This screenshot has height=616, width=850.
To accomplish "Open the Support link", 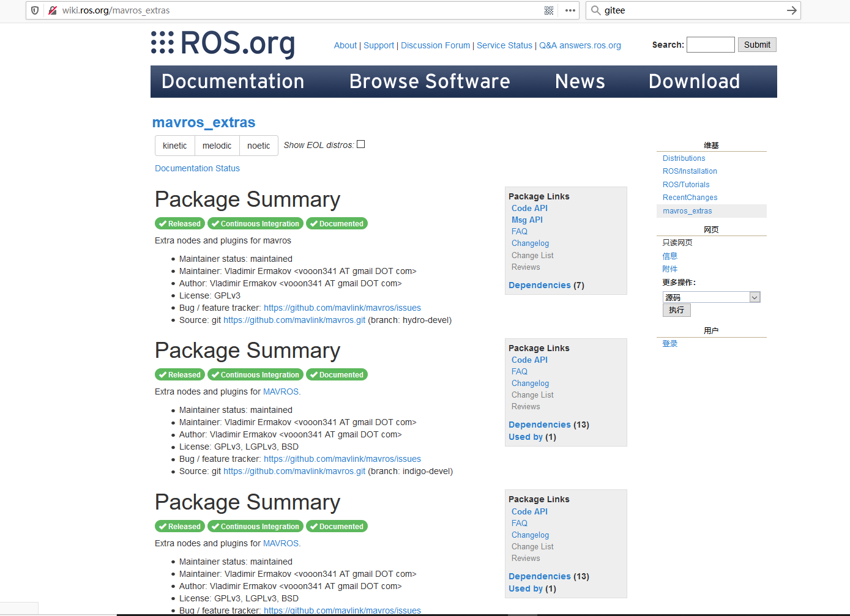I will pos(379,45).
